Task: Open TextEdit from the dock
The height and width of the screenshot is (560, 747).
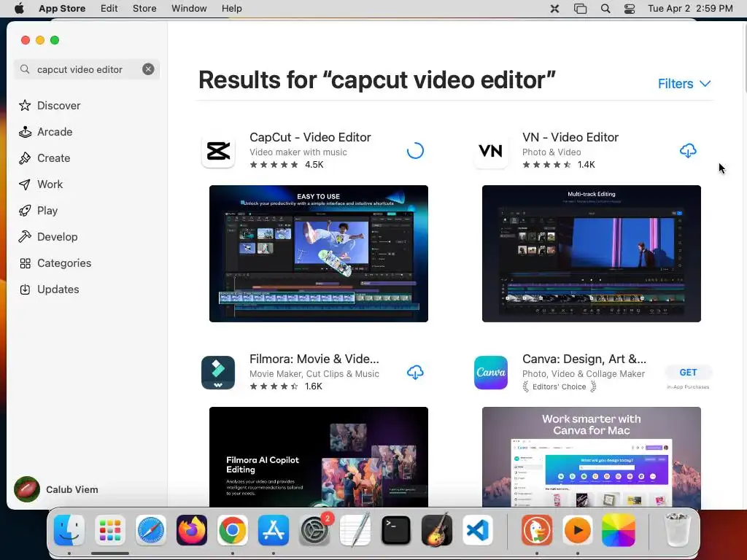Action: tap(355, 530)
